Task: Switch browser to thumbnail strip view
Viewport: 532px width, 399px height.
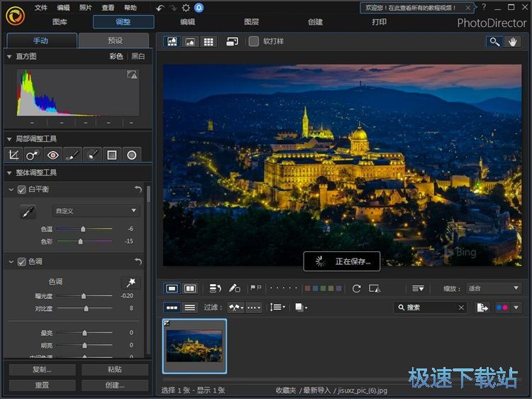Action: coord(172,307)
